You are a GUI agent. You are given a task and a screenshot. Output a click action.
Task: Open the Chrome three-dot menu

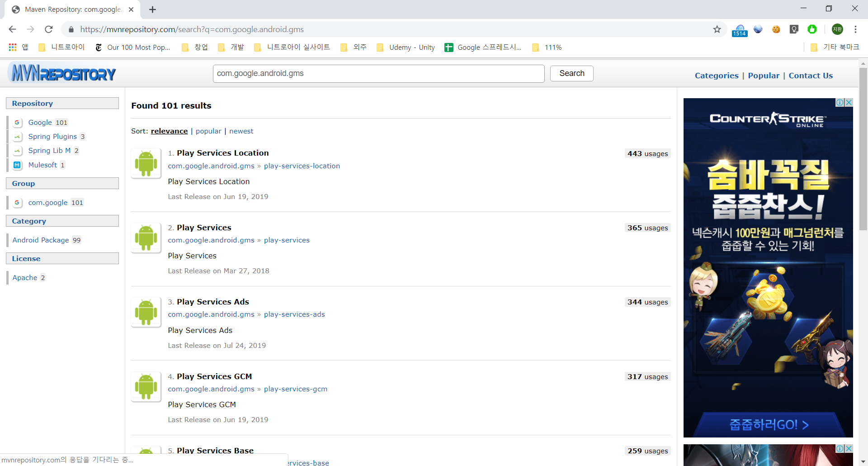(x=855, y=29)
